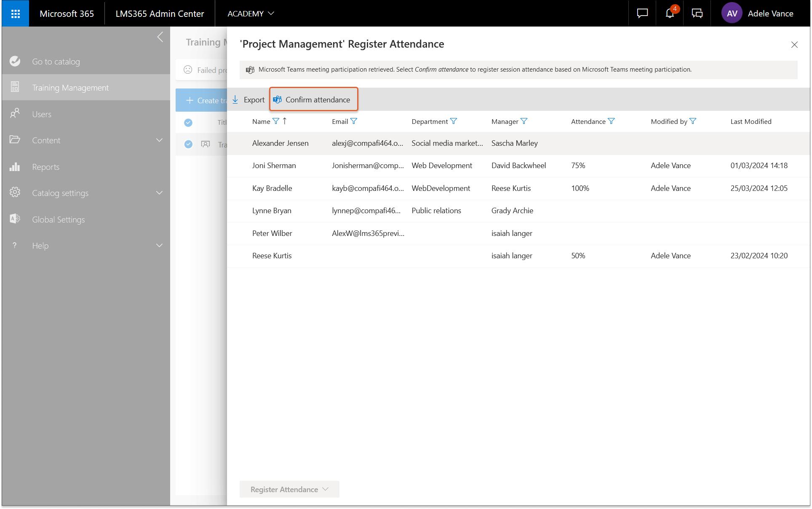The image size is (812, 509).
Task: Click the Manager column filter icon
Action: tap(524, 121)
